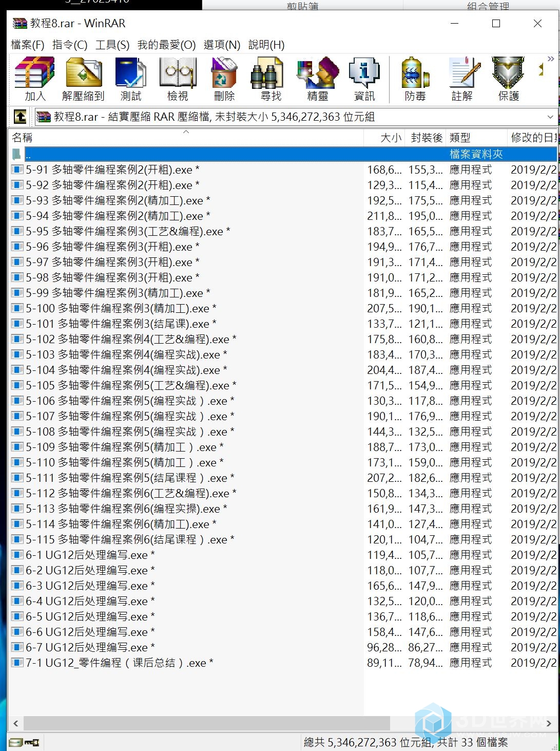
Task: Sort by Name (名稱) column header
Action: pos(186,138)
